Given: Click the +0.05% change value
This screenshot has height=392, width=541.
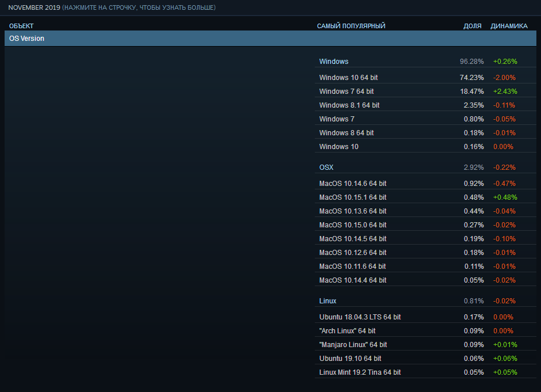Looking at the screenshot, I should (x=505, y=372).
